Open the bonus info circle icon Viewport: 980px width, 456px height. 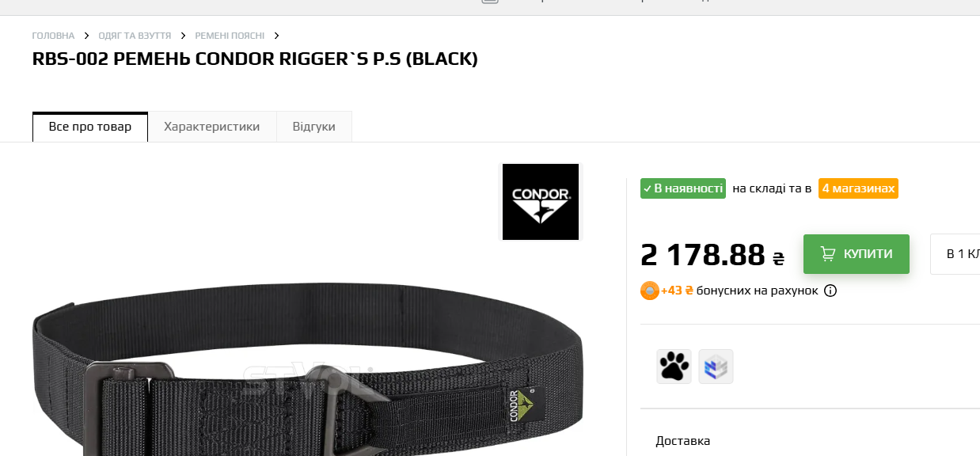830,291
